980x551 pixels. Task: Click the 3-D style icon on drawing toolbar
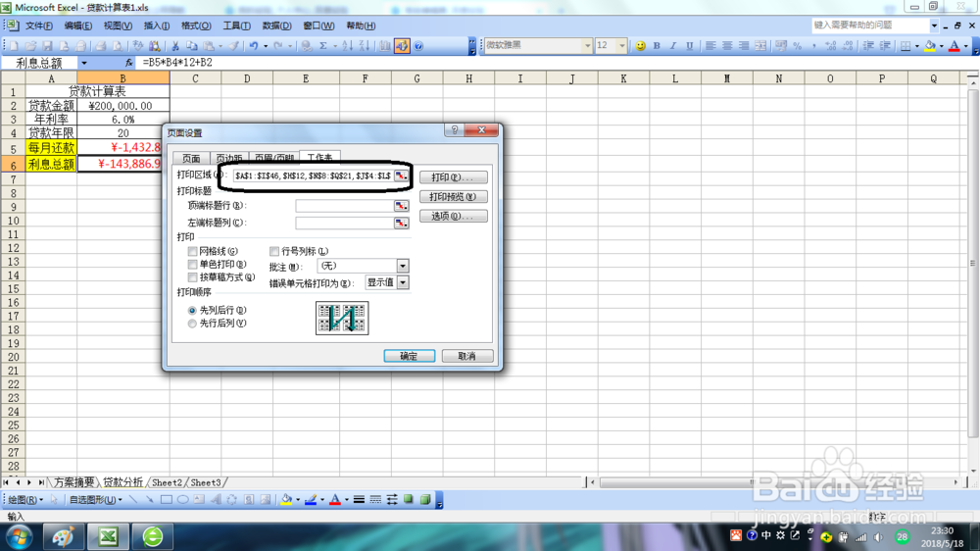tap(425, 500)
